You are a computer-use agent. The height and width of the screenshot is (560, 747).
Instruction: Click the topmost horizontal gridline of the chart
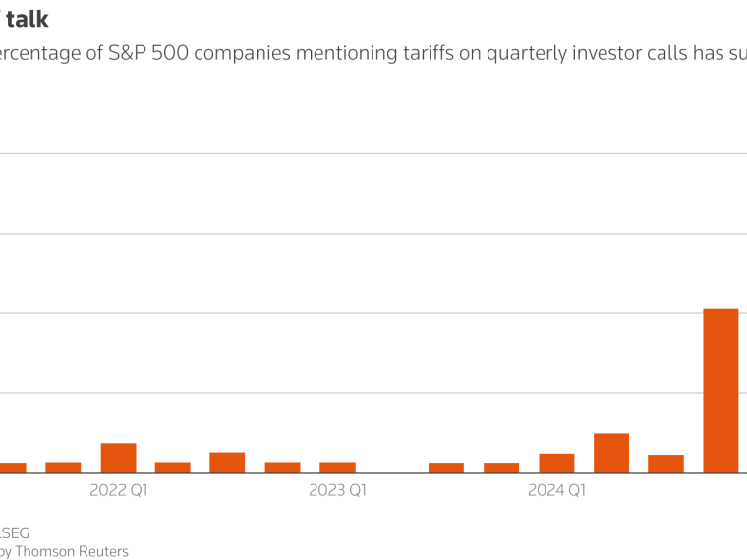click(373, 153)
